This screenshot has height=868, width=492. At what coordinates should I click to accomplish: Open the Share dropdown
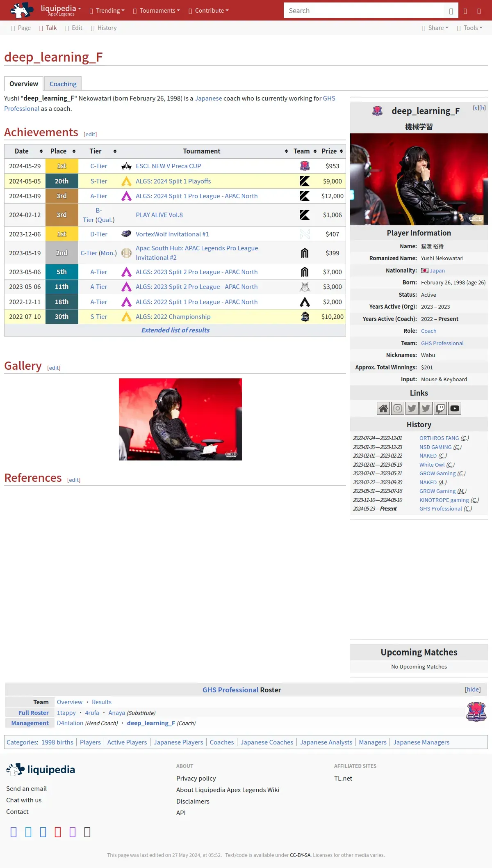[x=435, y=28]
